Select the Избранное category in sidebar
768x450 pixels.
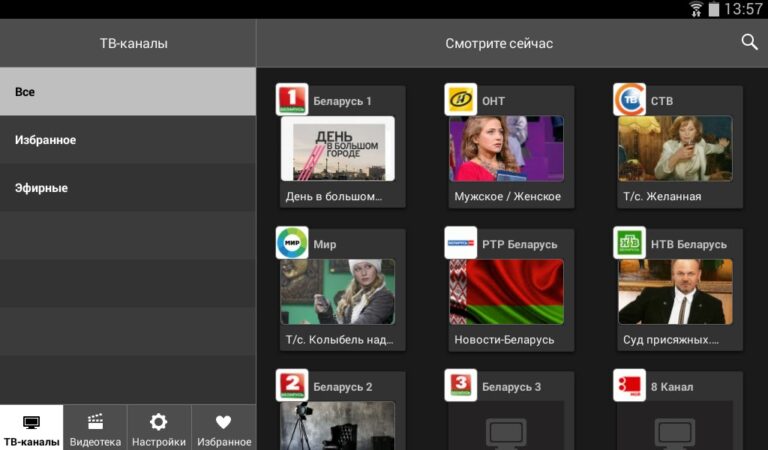tap(128, 140)
